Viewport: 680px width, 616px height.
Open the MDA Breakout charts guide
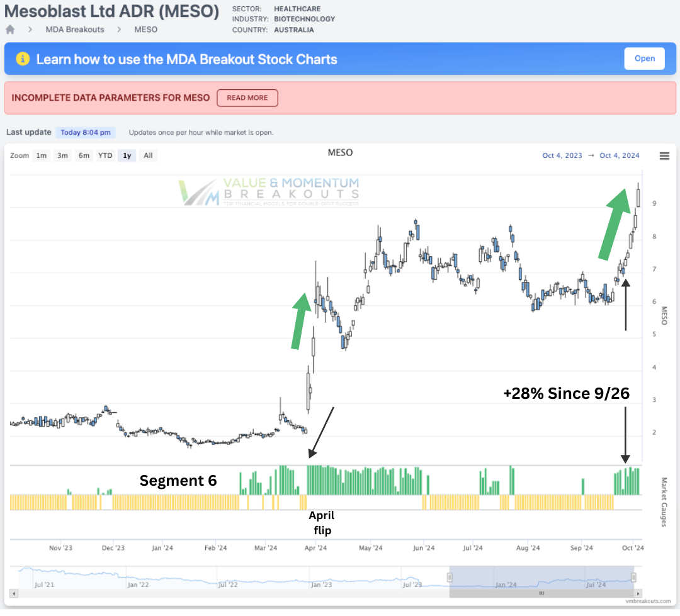click(x=644, y=59)
